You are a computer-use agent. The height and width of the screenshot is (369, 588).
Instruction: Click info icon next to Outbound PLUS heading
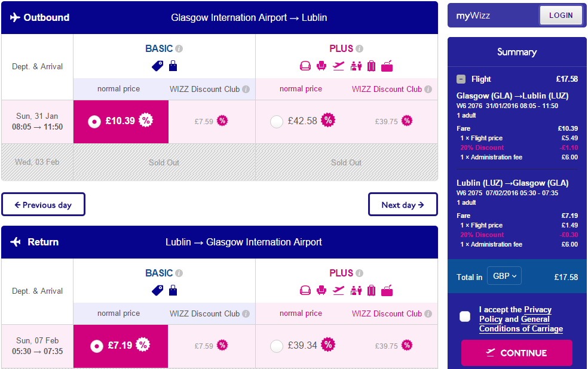359,49
